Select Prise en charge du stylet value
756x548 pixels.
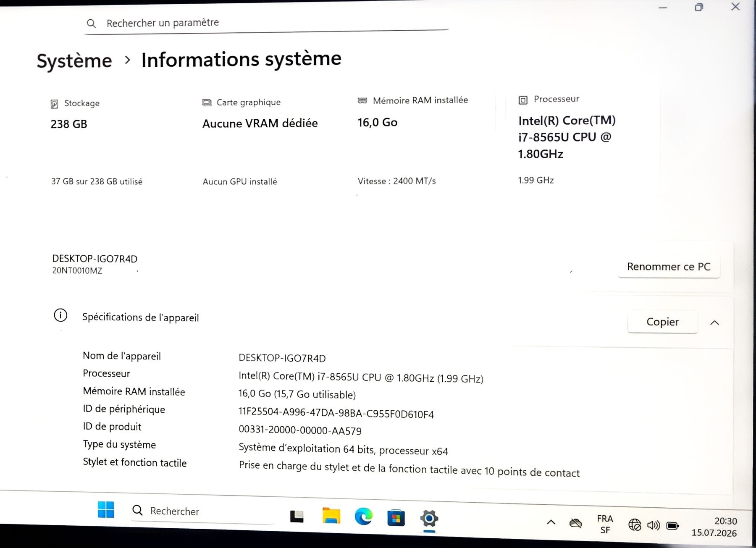[x=409, y=469]
